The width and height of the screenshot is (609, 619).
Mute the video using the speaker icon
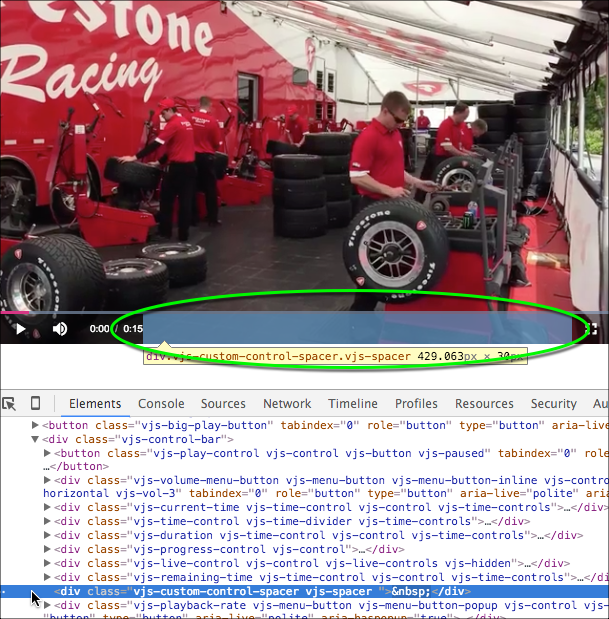click(x=60, y=329)
